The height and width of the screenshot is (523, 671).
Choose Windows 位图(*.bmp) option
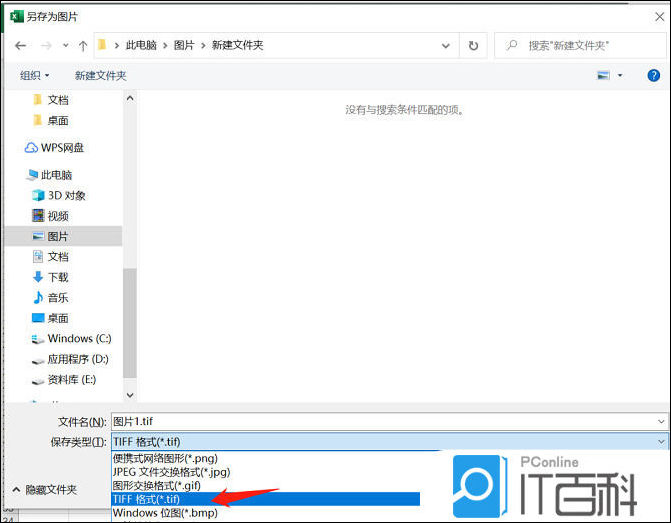[165, 513]
